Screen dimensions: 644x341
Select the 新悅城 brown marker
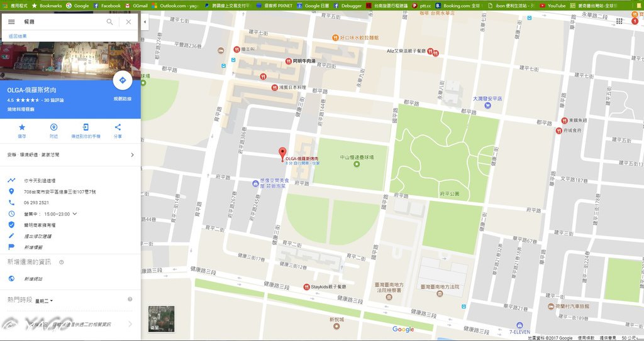[x=337, y=326]
